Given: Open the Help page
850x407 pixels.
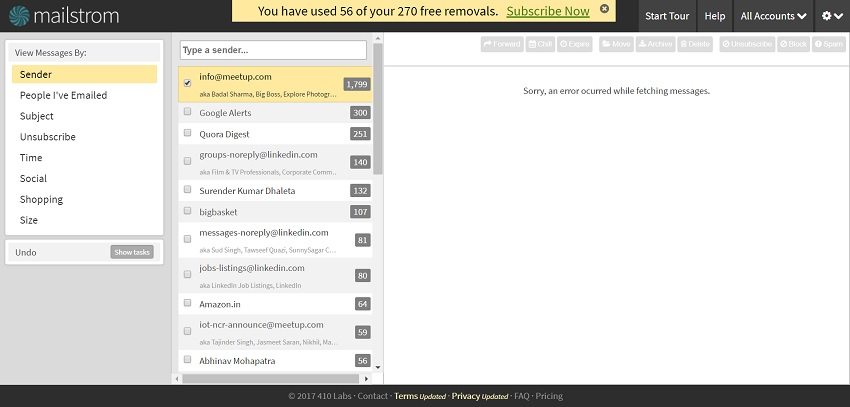Looking at the screenshot, I should (x=714, y=16).
